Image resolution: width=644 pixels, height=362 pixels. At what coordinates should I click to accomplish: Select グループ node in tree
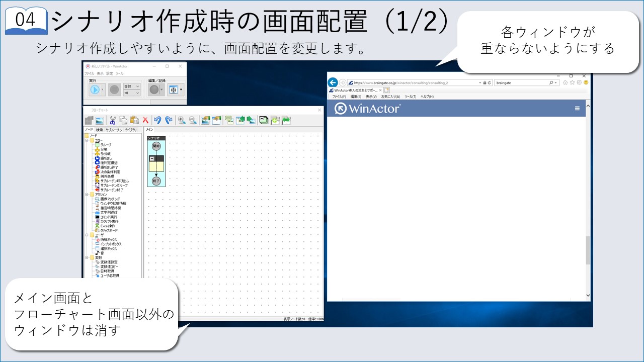106,145
